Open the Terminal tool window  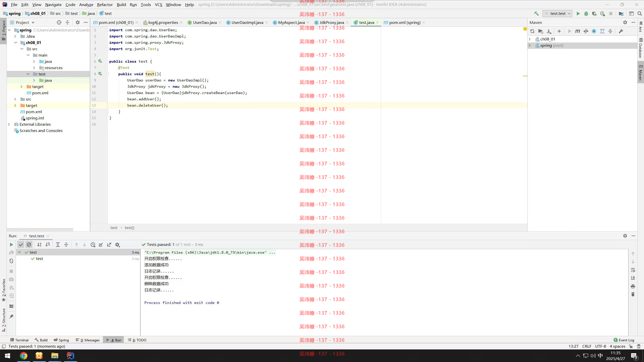(19, 340)
